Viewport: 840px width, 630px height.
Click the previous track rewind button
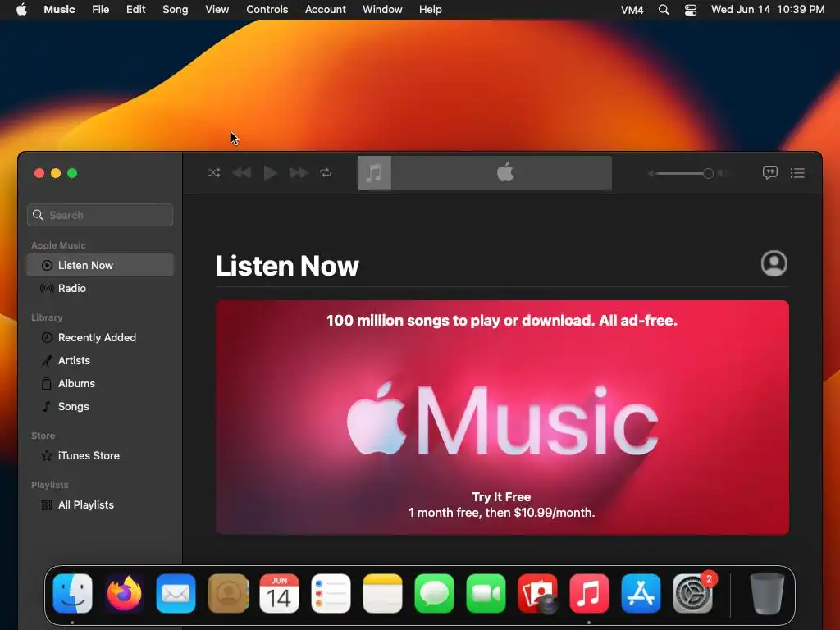242,172
